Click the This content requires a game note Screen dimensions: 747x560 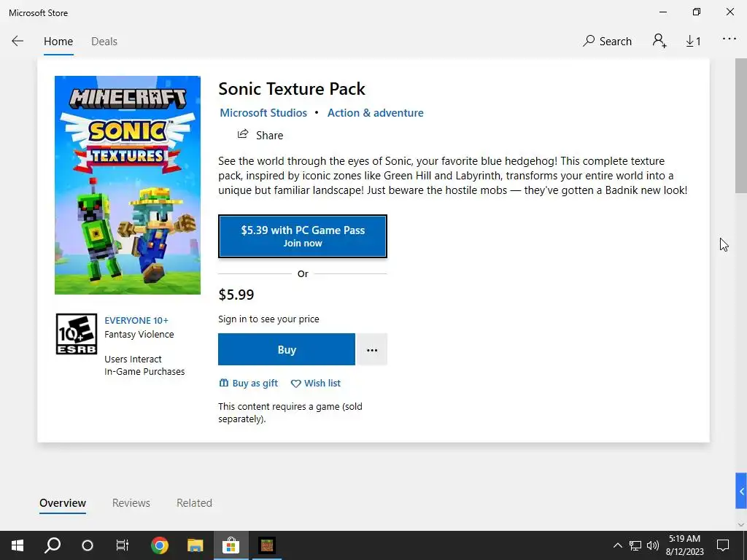[290, 413]
